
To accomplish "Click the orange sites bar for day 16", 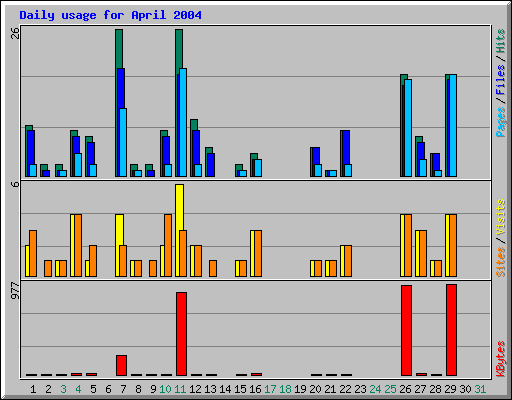I will [258, 253].
